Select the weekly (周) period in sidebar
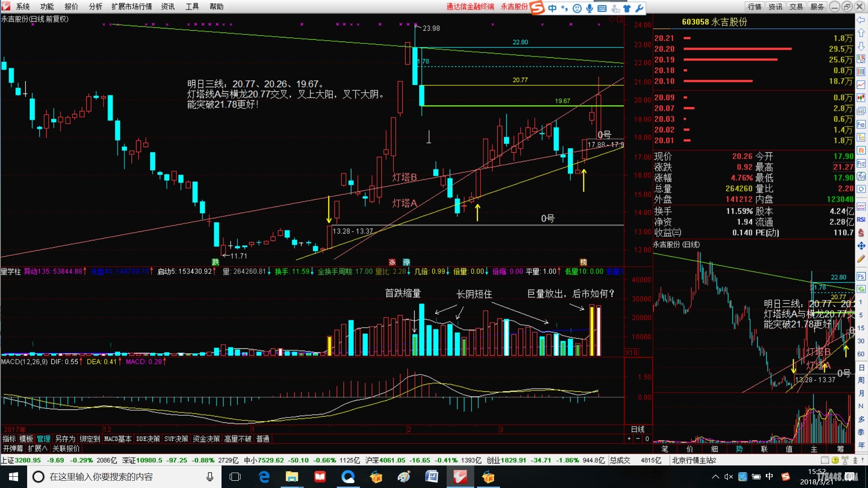 pos(861,380)
